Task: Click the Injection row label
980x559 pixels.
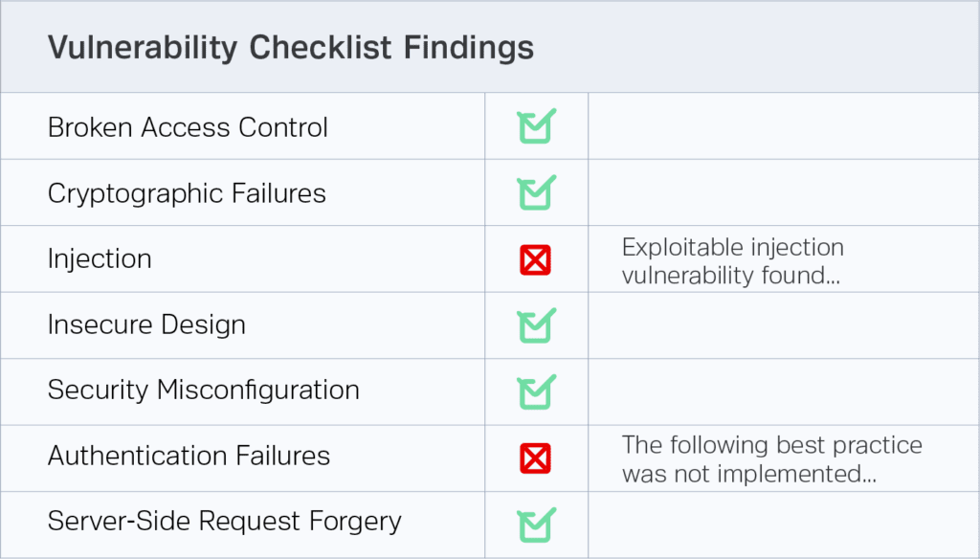Action: click(100, 259)
